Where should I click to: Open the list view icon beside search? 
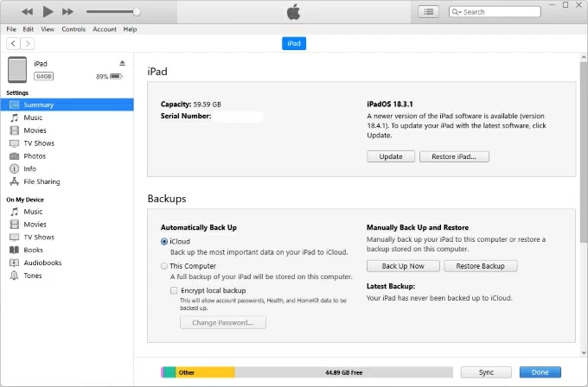click(x=428, y=11)
